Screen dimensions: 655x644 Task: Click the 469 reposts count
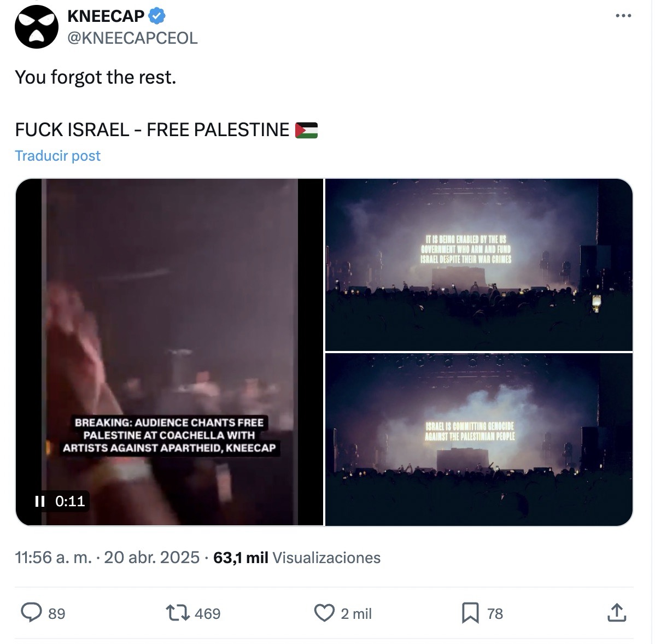click(x=208, y=613)
